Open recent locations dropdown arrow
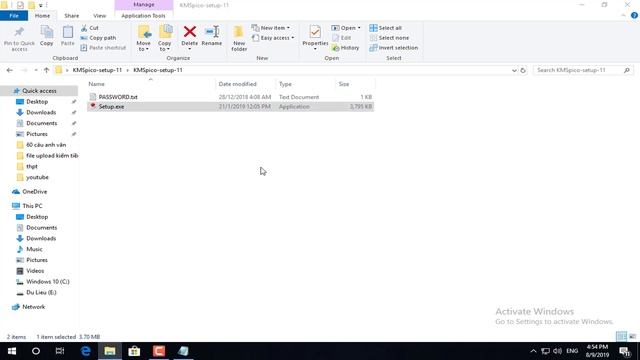The width and height of the screenshot is (640, 360). (x=36, y=70)
